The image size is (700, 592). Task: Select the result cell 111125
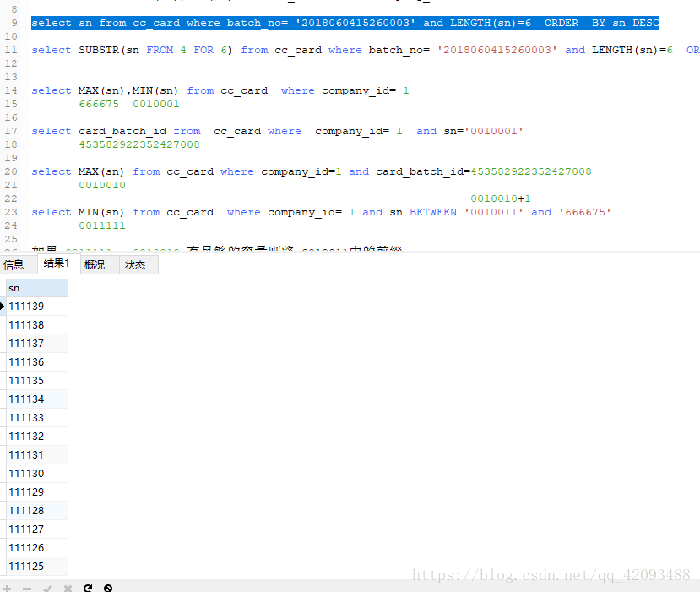point(37,566)
